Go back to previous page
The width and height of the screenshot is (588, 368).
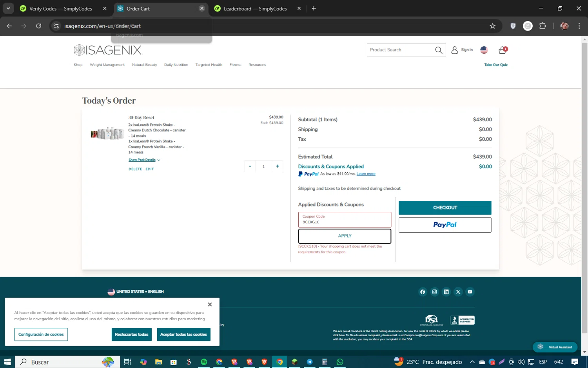9,26
